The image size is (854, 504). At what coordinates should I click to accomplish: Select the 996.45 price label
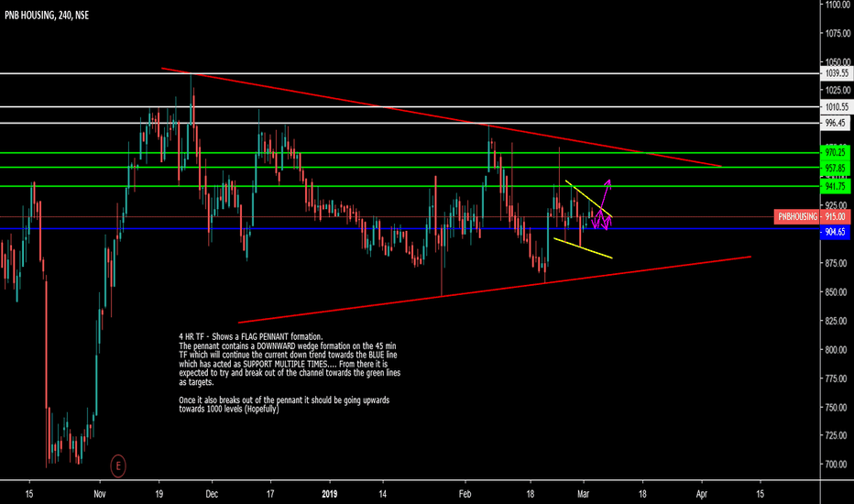[x=836, y=123]
